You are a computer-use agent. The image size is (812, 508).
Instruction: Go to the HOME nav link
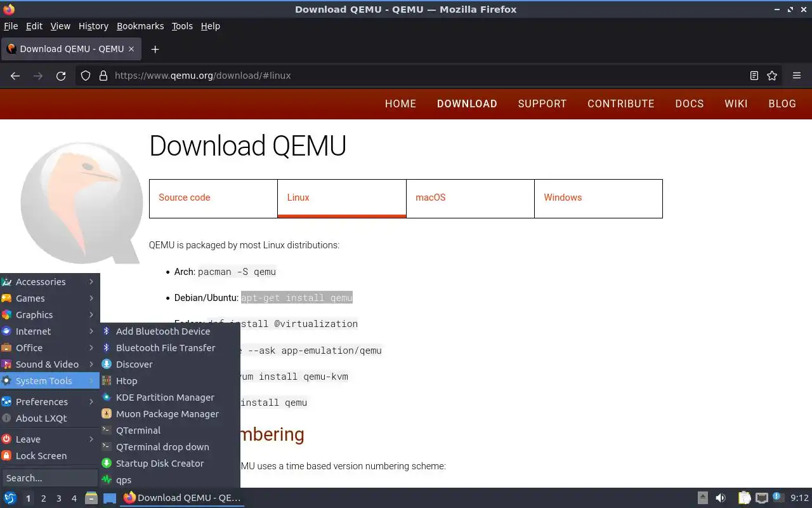[400, 104]
